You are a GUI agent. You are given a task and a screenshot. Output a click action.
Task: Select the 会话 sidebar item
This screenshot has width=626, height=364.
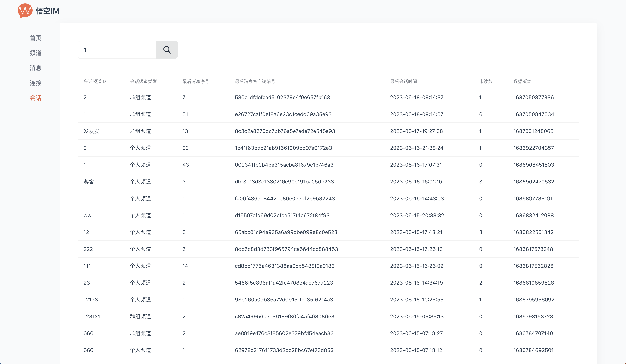tap(36, 98)
